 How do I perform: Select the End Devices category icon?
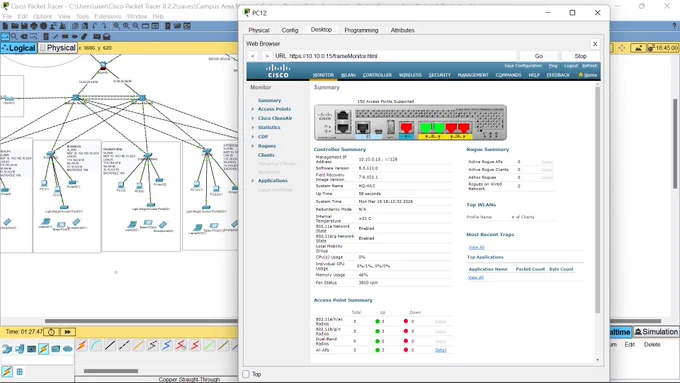20,349
